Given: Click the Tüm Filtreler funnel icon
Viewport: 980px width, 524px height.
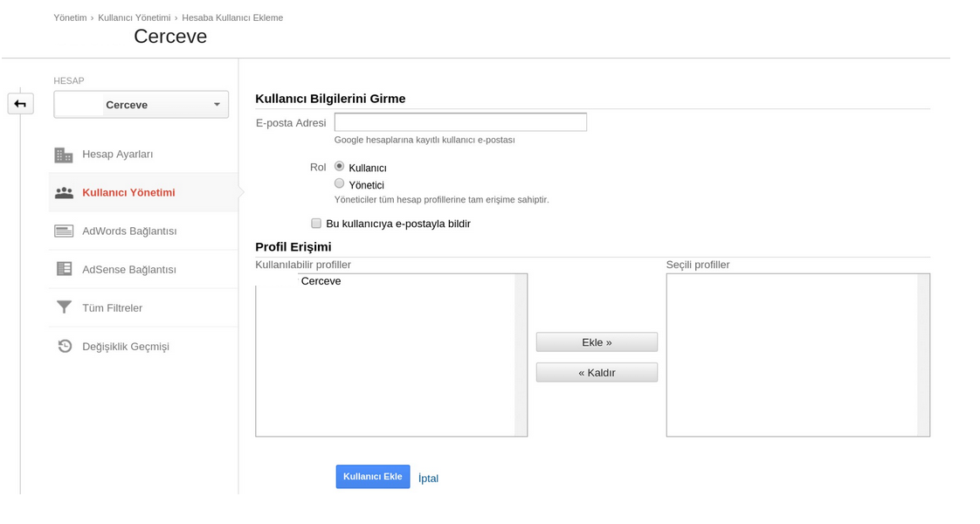Looking at the screenshot, I should (64, 308).
